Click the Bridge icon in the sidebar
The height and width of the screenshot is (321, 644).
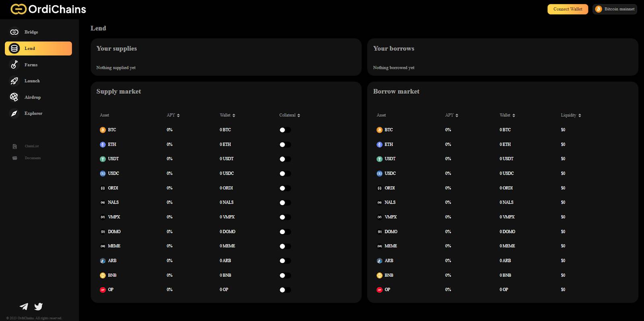14,32
